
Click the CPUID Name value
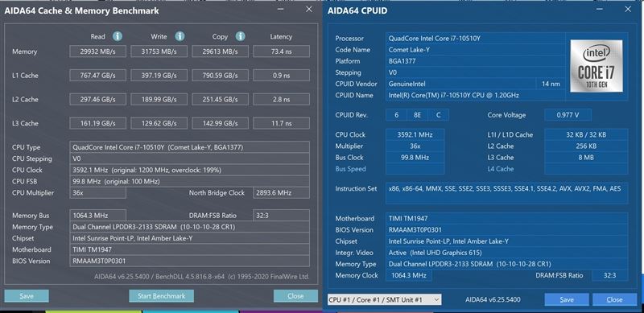point(476,95)
